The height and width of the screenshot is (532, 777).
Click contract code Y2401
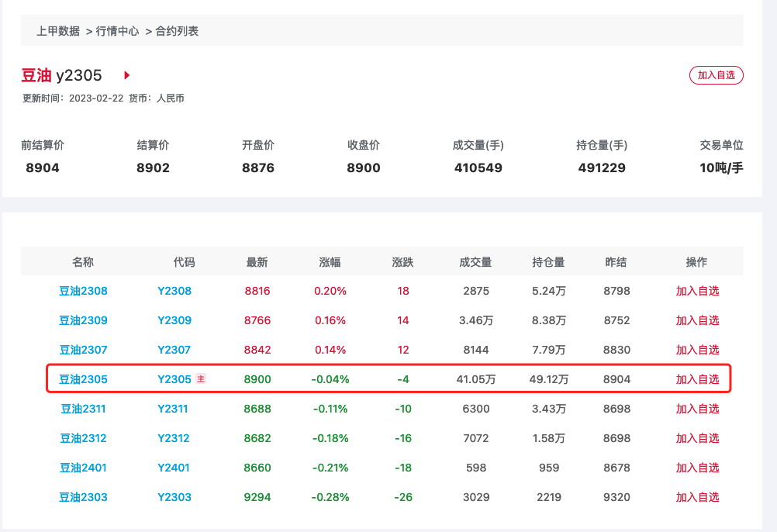(174, 468)
